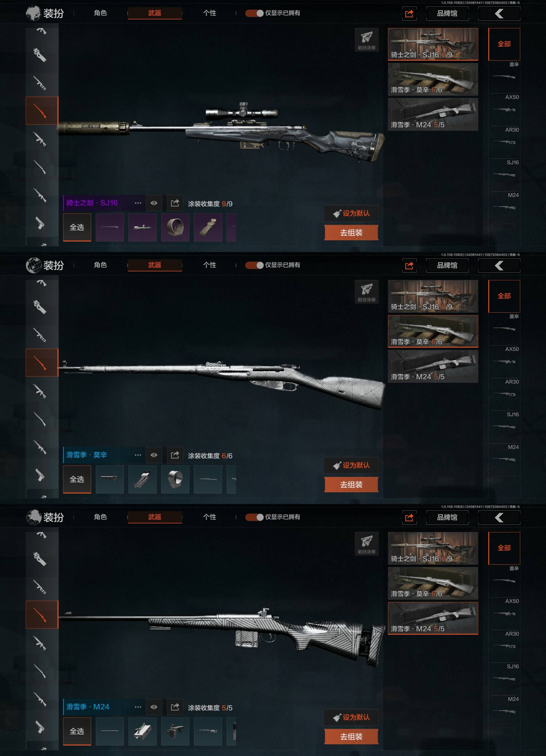
Task: Click the red share icon in topmost header
Action: pos(409,14)
